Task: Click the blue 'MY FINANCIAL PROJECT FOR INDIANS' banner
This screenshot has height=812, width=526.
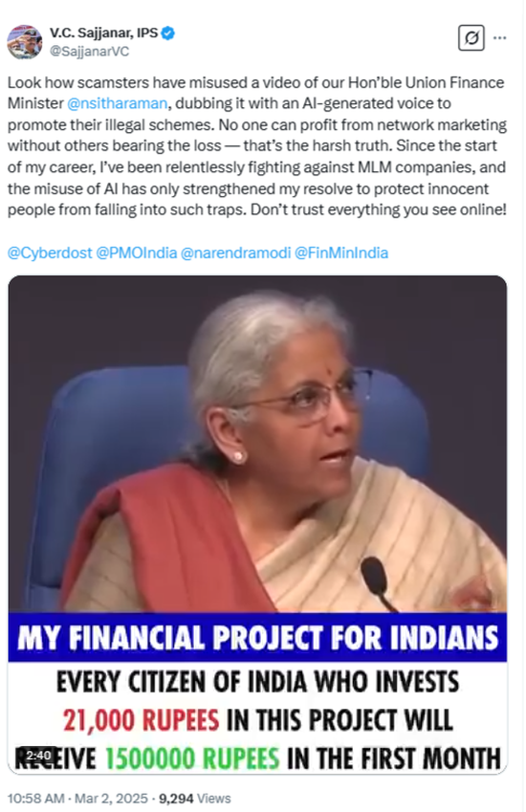Action: pyautogui.click(x=257, y=638)
